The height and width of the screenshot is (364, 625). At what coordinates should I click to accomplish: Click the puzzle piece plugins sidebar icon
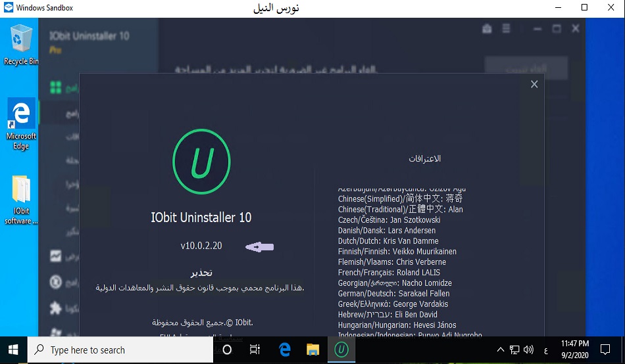(x=56, y=308)
